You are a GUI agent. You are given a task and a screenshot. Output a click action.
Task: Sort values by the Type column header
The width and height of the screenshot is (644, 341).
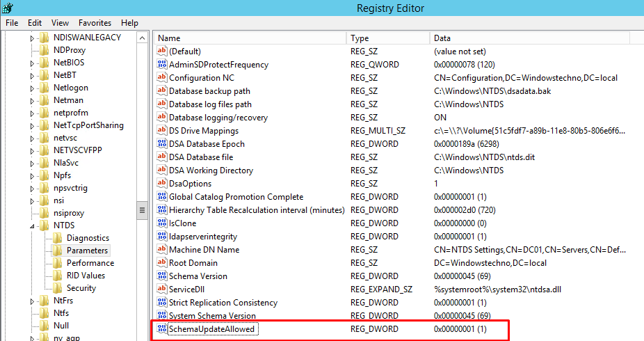(x=388, y=38)
